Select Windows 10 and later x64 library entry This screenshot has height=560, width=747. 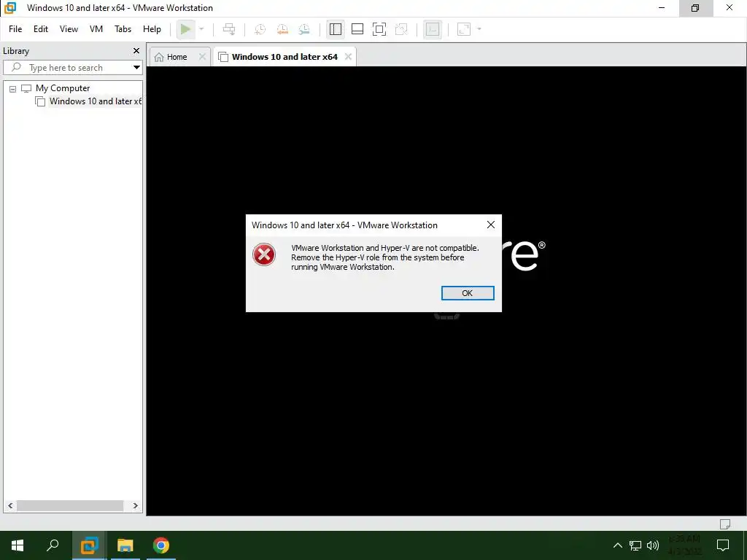coord(96,101)
